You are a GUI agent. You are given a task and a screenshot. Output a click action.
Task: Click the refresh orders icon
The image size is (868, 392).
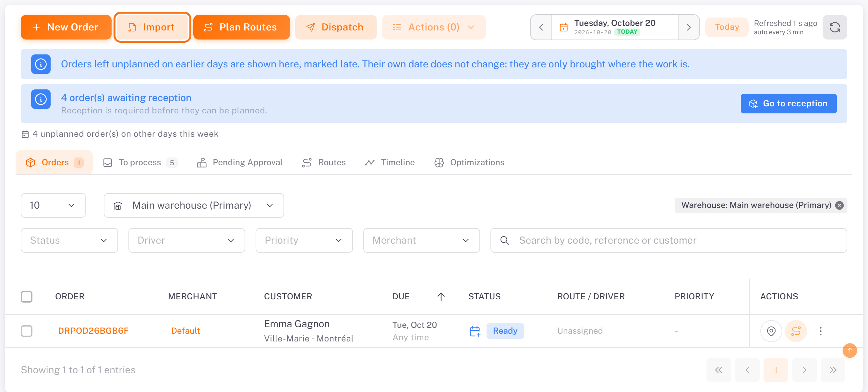click(x=834, y=27)
